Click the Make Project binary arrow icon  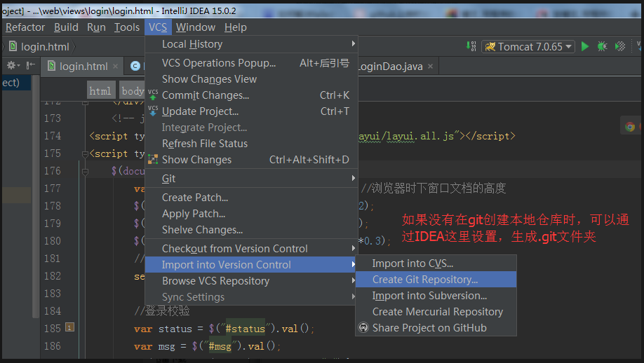[471, 46]
